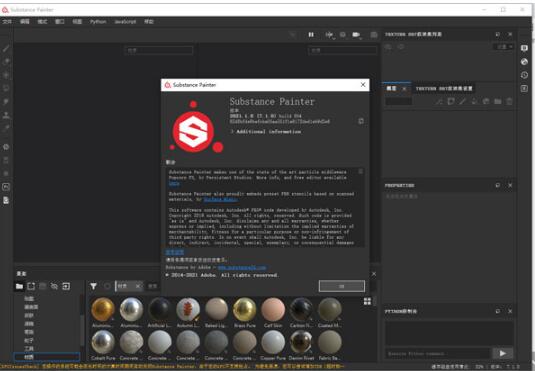Screen dimensions: 535x371
Task: Open the Log icon on right sidebar
Action: pos(524,88)
